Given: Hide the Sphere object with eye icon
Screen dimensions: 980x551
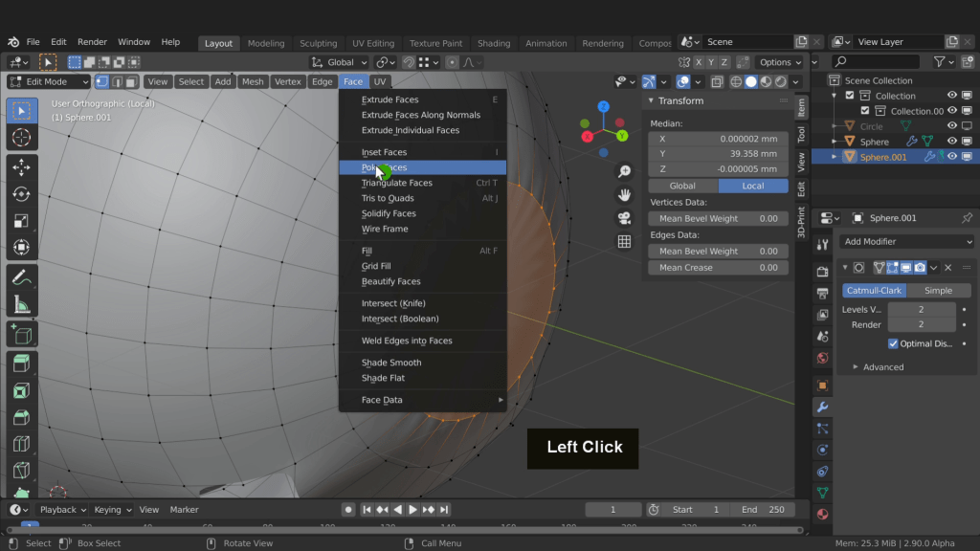Looking at the screenshot, I should 952,142.
